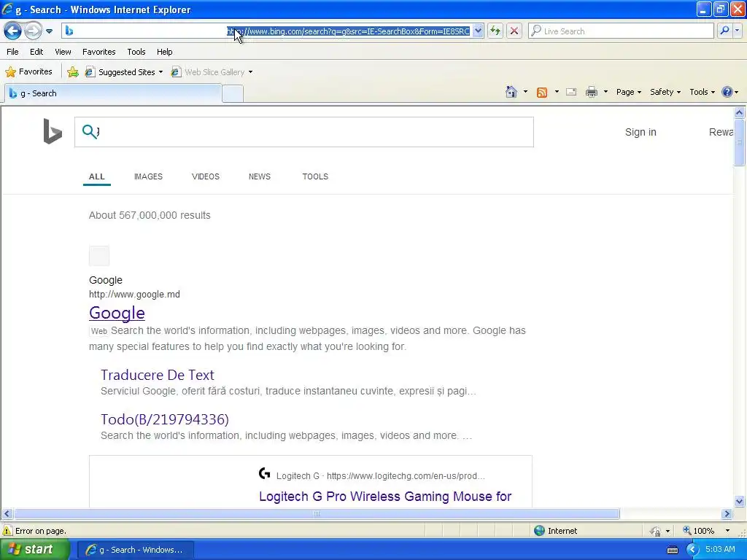Open the Tools command bar menu
Image resolution: width=747 pixels, height=560 pixels.
(702, 92)
